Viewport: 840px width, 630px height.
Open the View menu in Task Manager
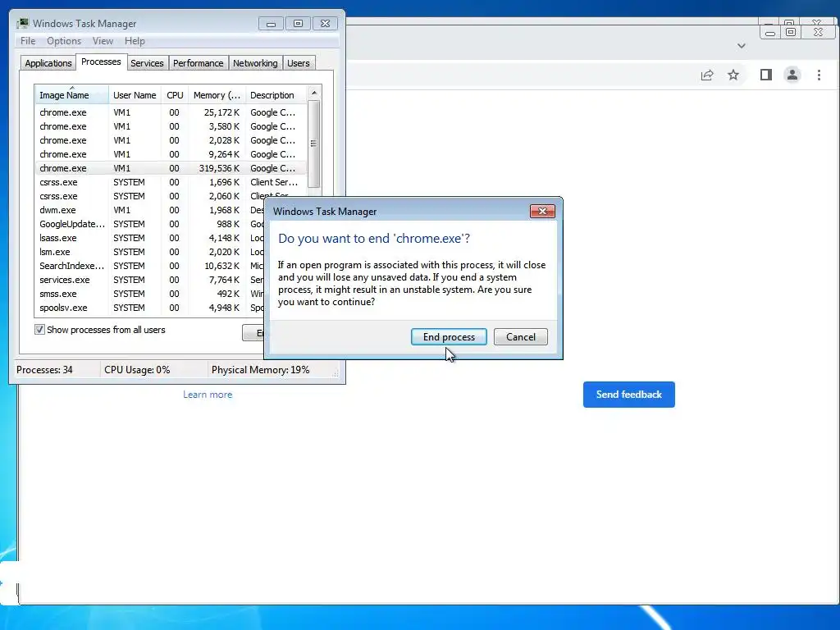click(x=103, y=41)
